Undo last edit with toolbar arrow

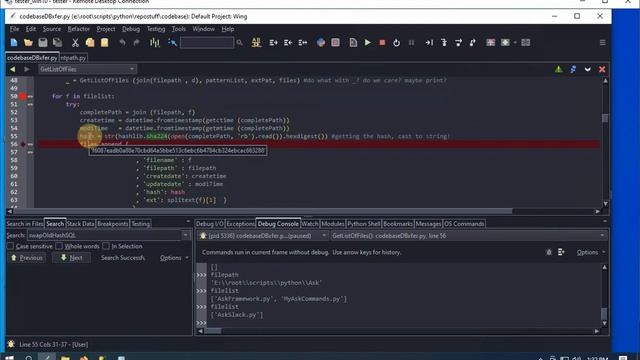[122, 42]
